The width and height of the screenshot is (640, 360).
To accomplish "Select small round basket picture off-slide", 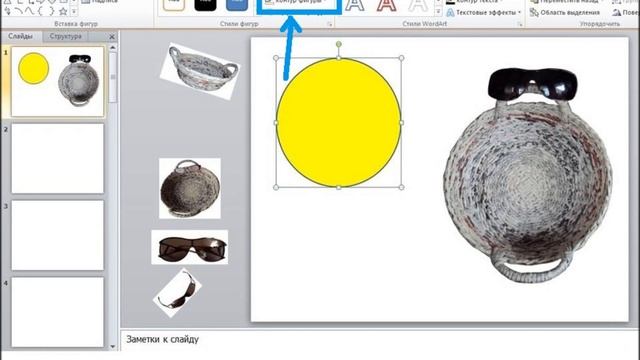I will coord(190,188).
